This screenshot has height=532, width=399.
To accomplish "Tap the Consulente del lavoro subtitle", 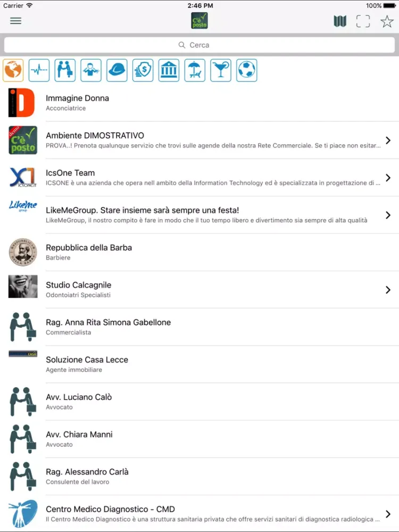I will [77, 482].
